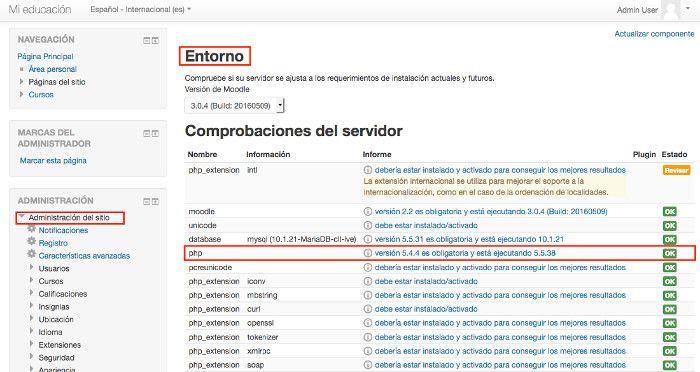Click the info icon in the php version row
700x372 pixels.
pos(367,253)
